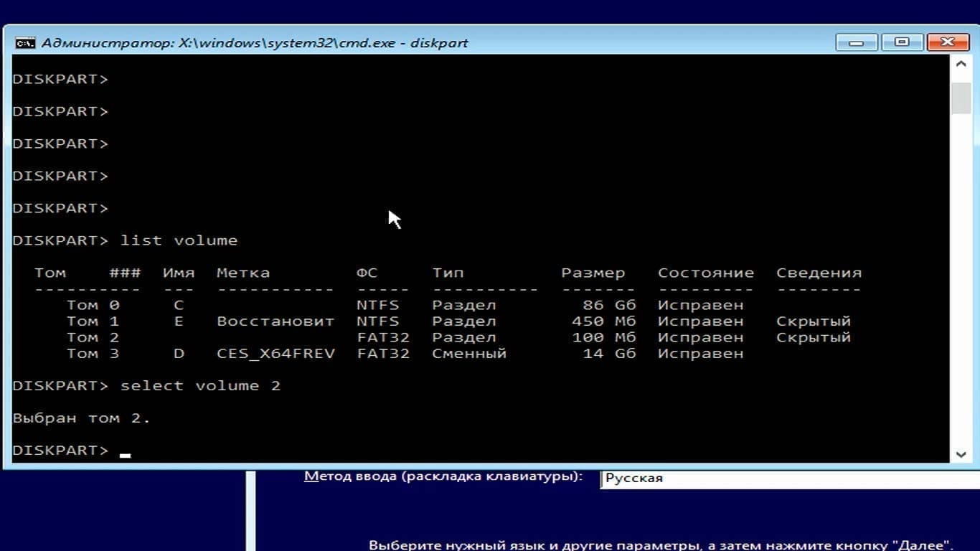Click the 'Том 3' row label
Image resolution: width=980 pixels, height=551 pixels.
click(x=93, y=354)
